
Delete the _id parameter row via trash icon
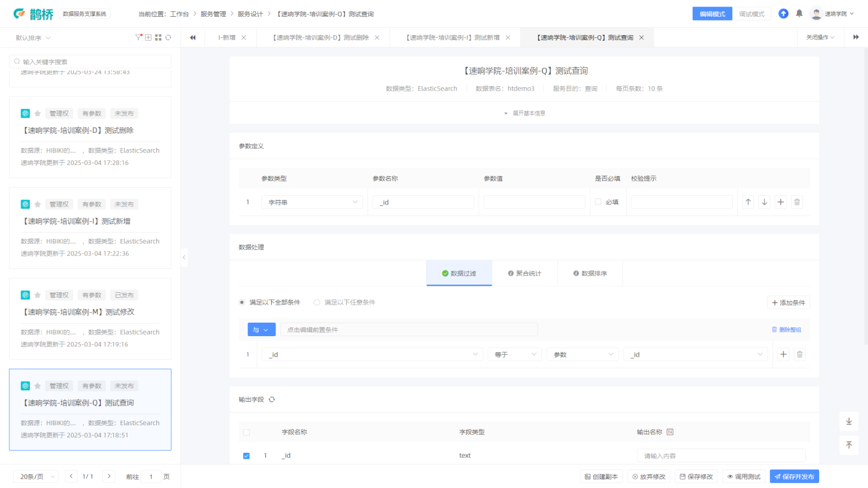(x=797, y=202)
